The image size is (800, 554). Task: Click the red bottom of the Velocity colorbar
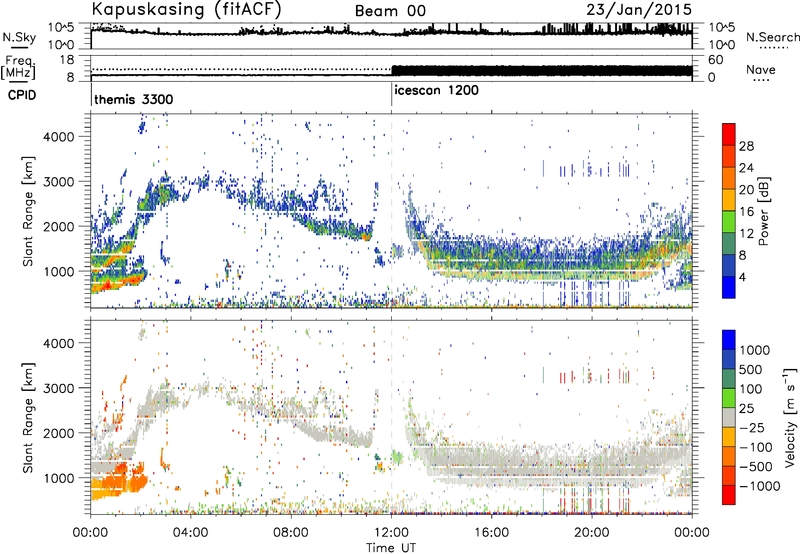[729, 495]
